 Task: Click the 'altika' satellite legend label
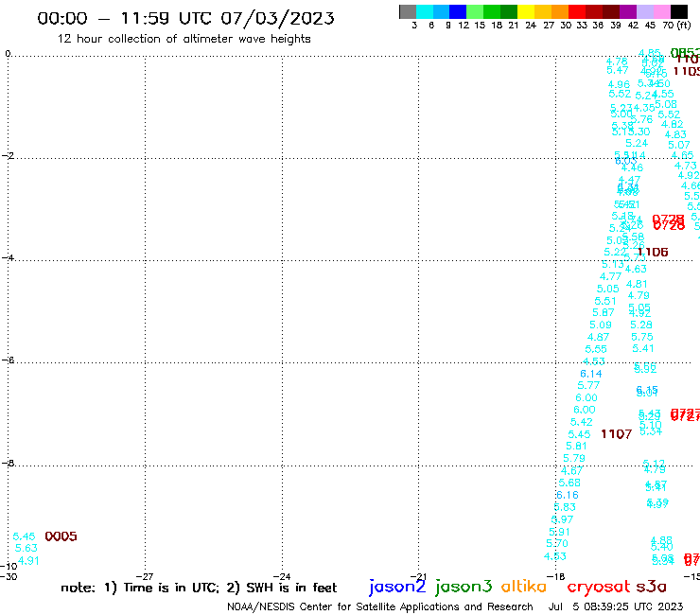(x=524, y=587)
